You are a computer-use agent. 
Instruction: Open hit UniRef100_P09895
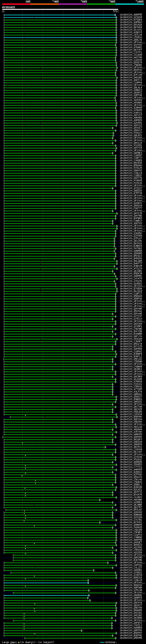click(x=131, y=180)
